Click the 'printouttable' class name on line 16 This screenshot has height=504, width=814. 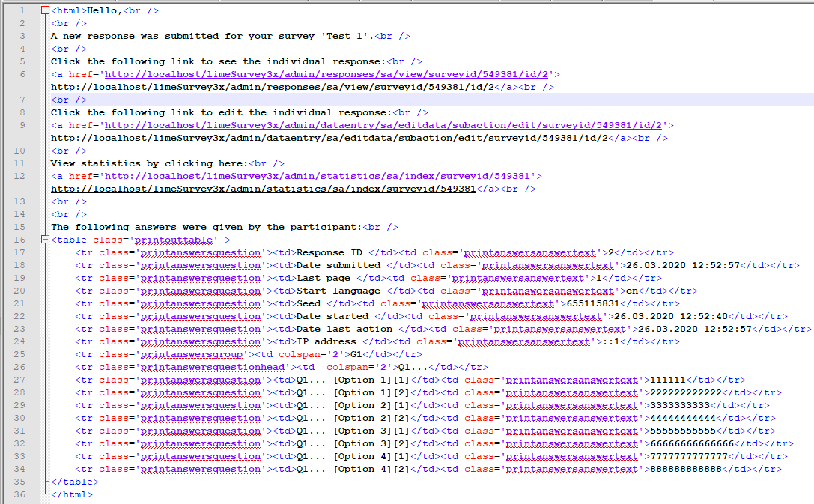point(173,240)
